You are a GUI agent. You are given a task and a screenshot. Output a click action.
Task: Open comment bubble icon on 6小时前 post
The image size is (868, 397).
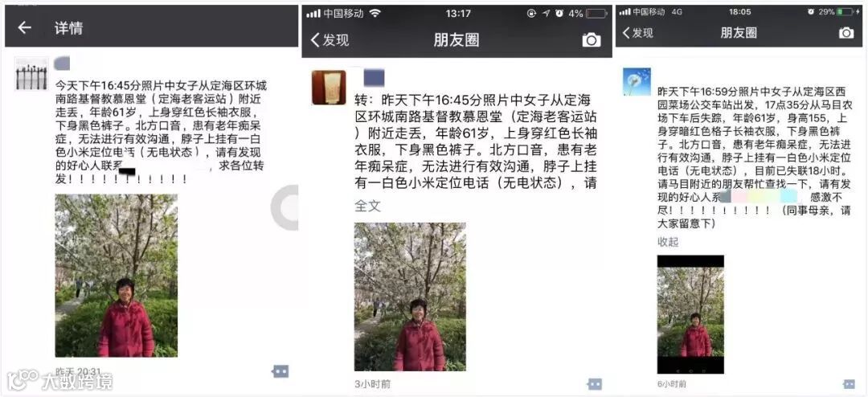click(849, 383)
